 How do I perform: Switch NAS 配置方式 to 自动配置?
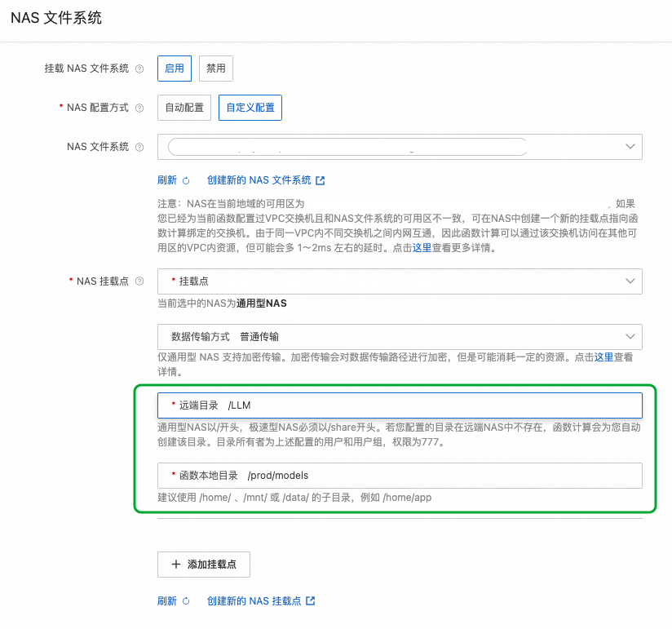(x=183, y=107)
